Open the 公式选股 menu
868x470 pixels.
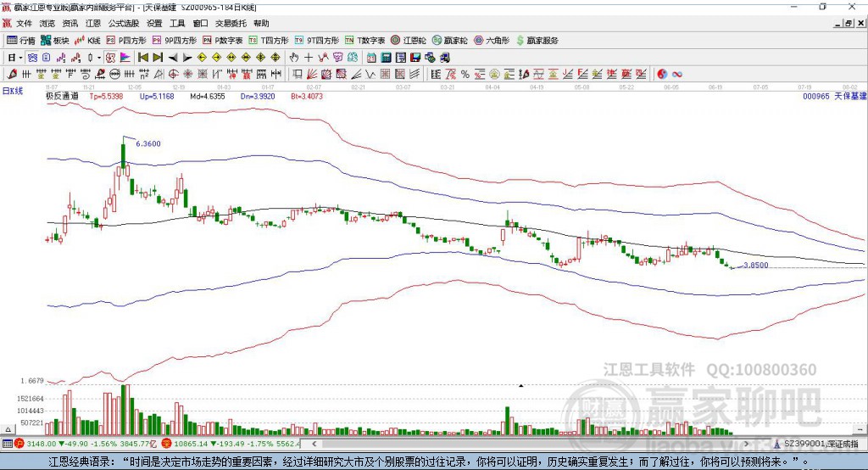pyautogui.click(x=124, y=23)
